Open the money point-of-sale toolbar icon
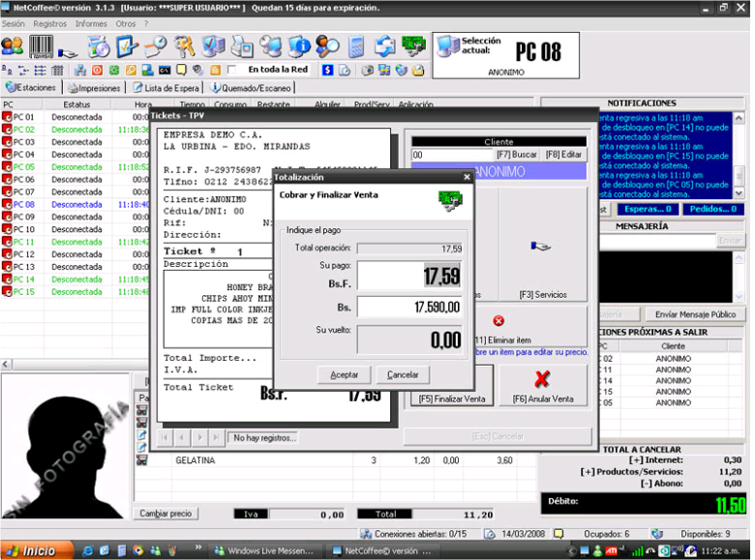Viewport: 755px width, 560px height. pos(413,46)
